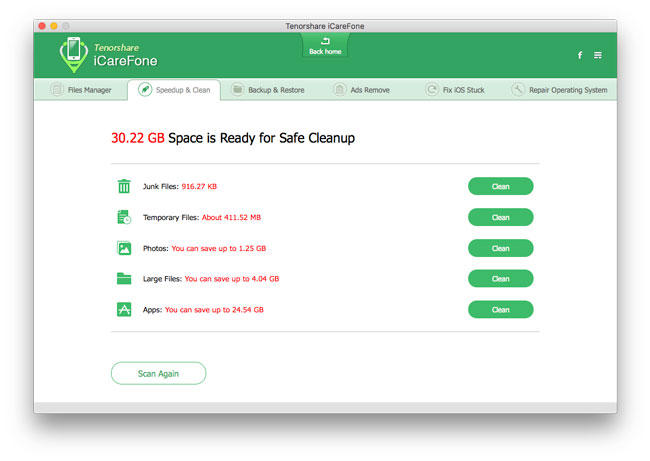Open the Backup & Restore tab
The width and height of the screenshot is (650, 461).
click(268, 90)
